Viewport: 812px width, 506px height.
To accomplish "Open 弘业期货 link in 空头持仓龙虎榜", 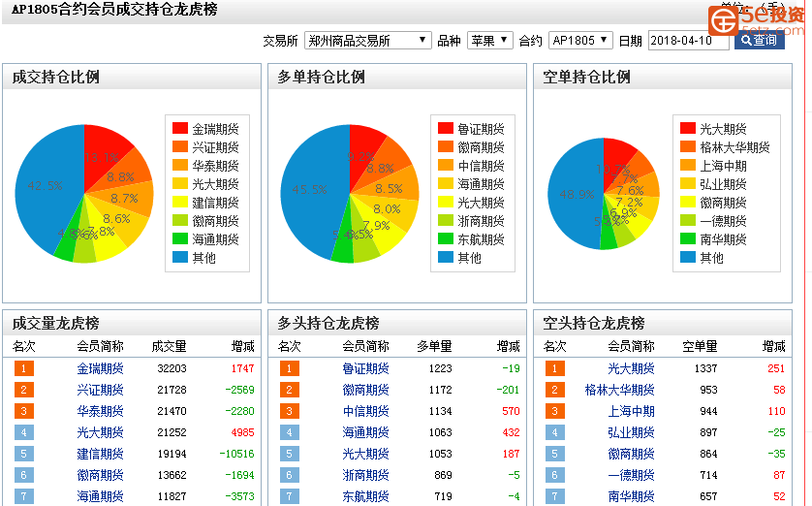I will click(x=631, y=432).
